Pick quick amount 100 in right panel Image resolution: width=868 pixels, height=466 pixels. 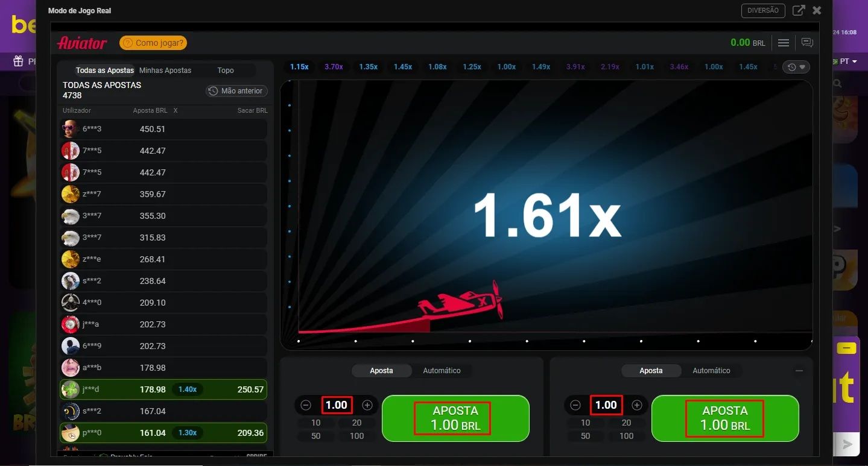[x=626, y=436]
